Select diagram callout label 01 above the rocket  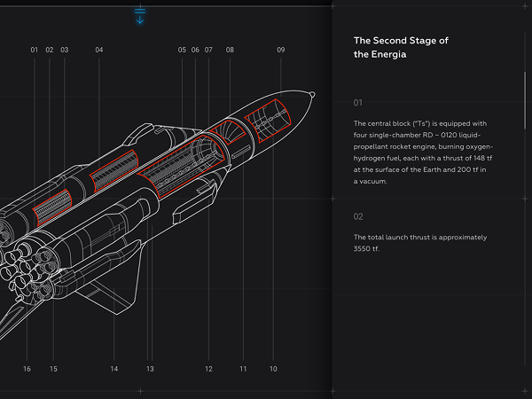click(x=35, y=51)
